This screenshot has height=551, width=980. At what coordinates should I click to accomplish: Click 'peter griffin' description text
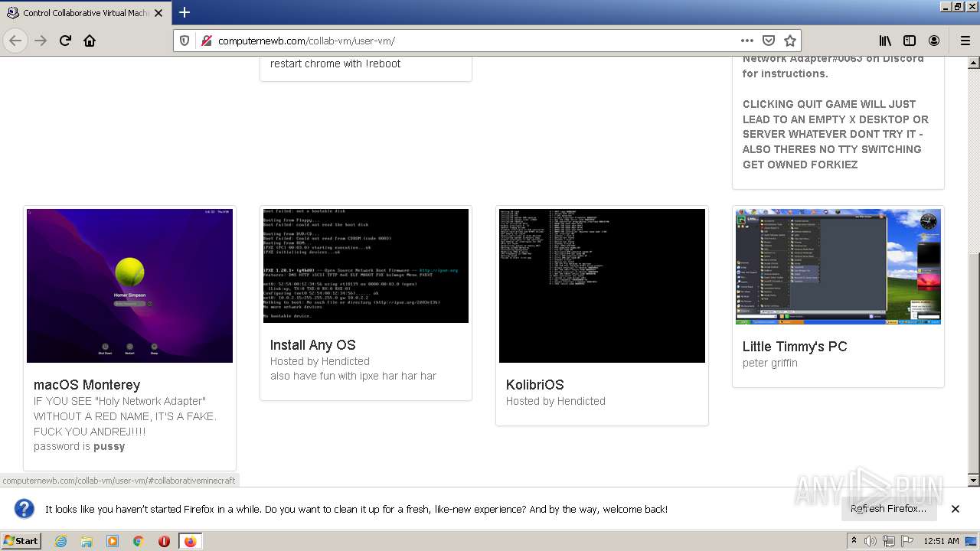pyautogui.click(x=770, y=363)
